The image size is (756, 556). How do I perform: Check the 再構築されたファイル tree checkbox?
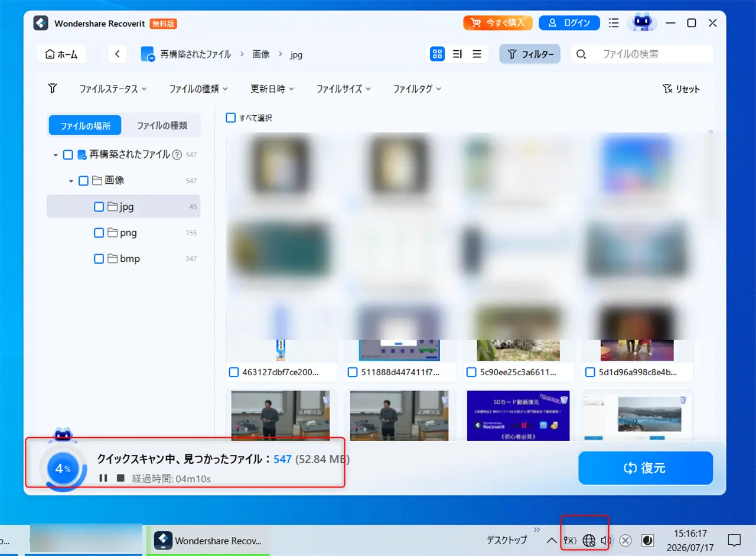(68, 155)
